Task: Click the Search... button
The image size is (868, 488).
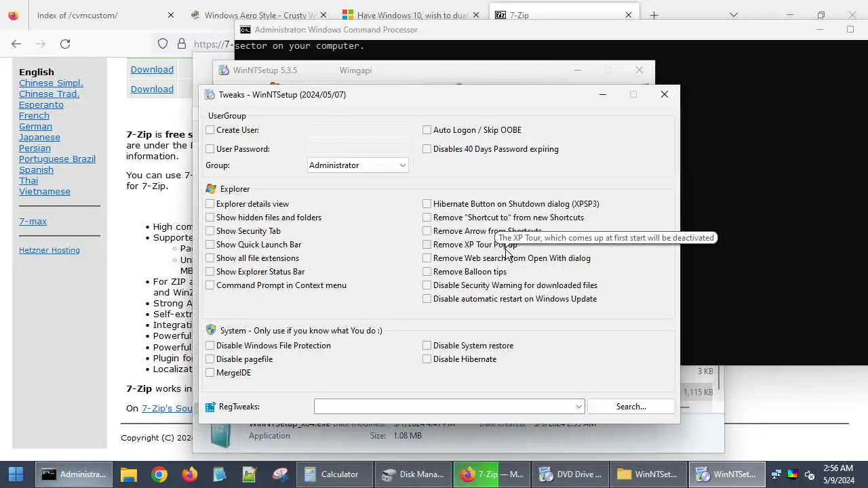Action: tap(631, 407)
